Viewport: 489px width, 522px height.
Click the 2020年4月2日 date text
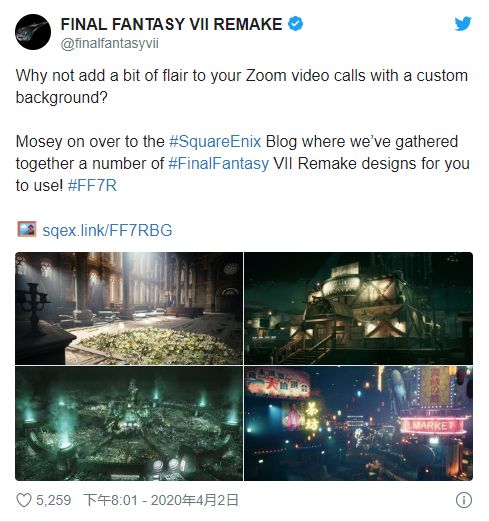coord(195,500)
